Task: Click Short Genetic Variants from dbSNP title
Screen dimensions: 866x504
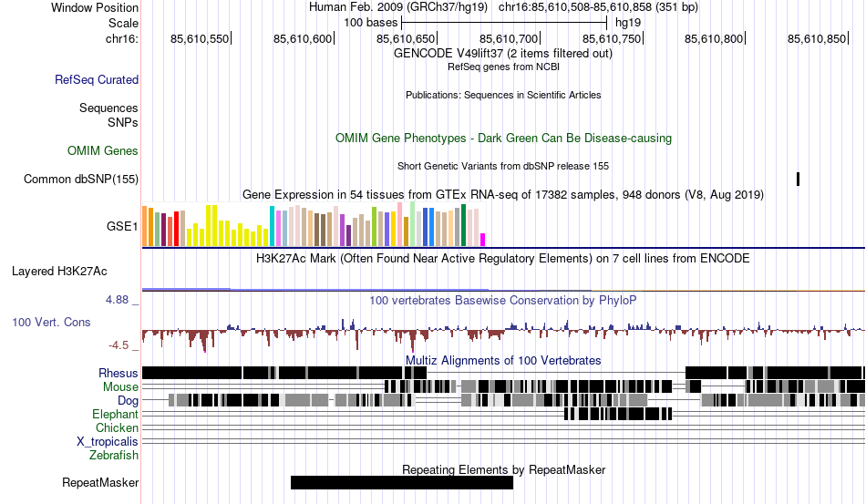Action: tap(503, 166)
